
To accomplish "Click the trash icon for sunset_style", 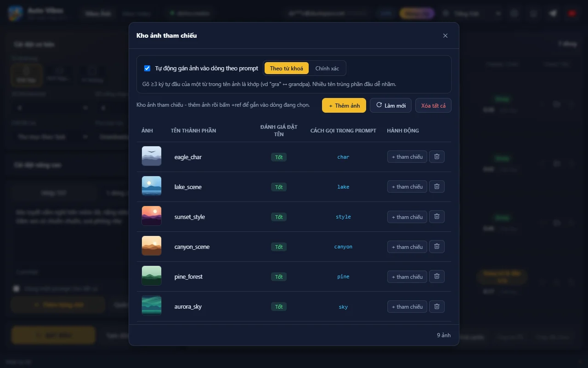I will 437,217.
